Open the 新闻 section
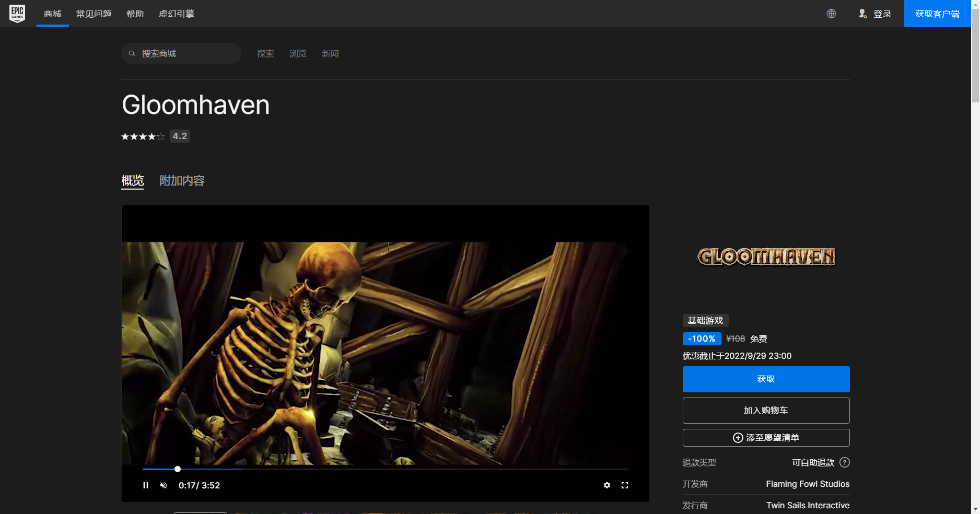980x514 pixels. click(330, 53)
